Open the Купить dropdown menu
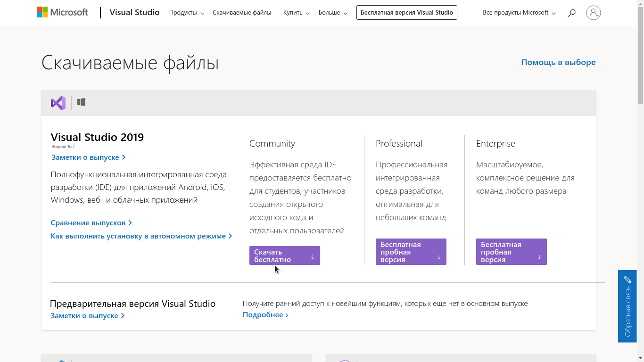The image size is (644, 362). 297,13
